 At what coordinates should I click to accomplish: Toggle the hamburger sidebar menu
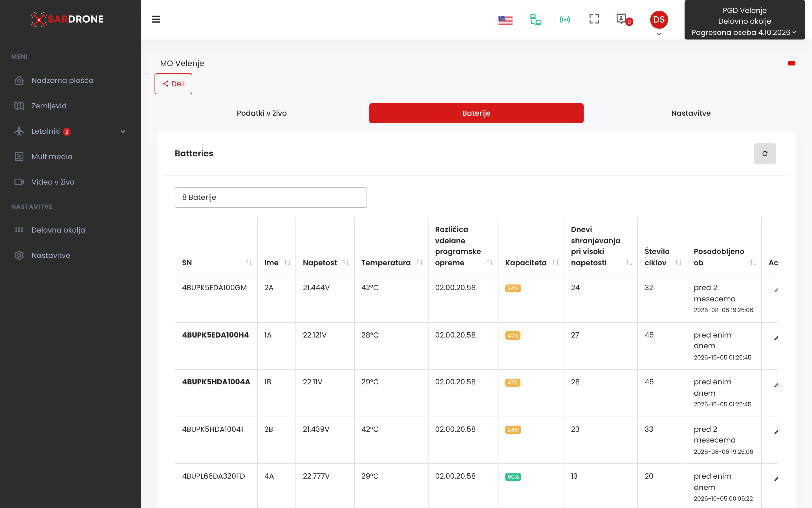[x=156, y=19]
